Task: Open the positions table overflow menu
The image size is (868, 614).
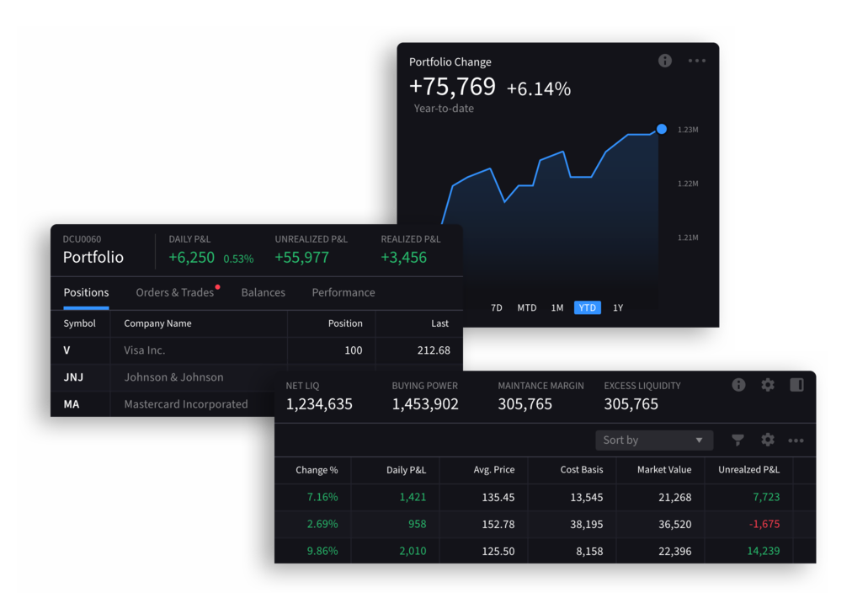Action: click(x=796, y=440)
